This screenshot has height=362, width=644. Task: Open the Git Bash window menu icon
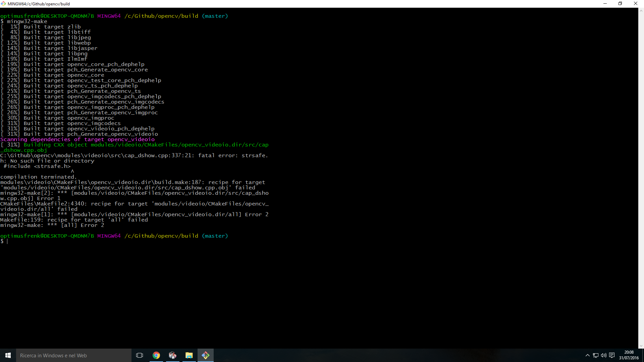pos(3,4)
